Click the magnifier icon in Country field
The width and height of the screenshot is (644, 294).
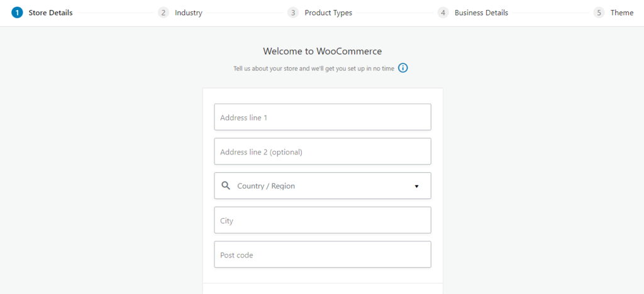(226, 186)
